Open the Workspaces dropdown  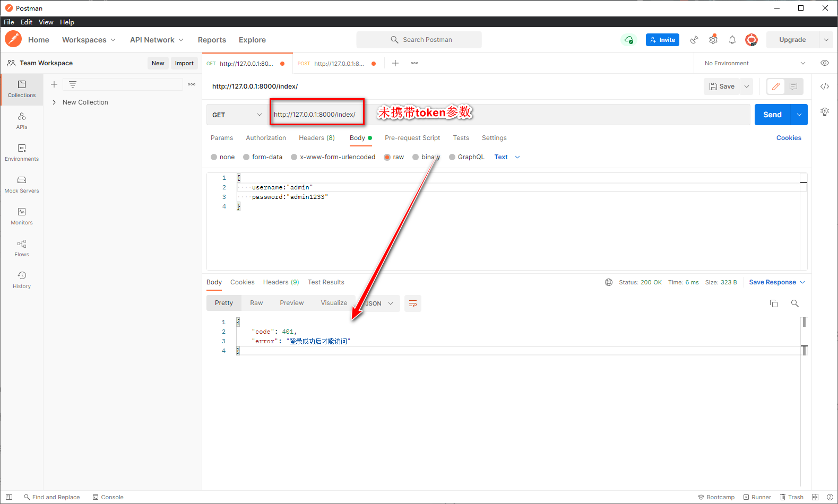[89, 40]
